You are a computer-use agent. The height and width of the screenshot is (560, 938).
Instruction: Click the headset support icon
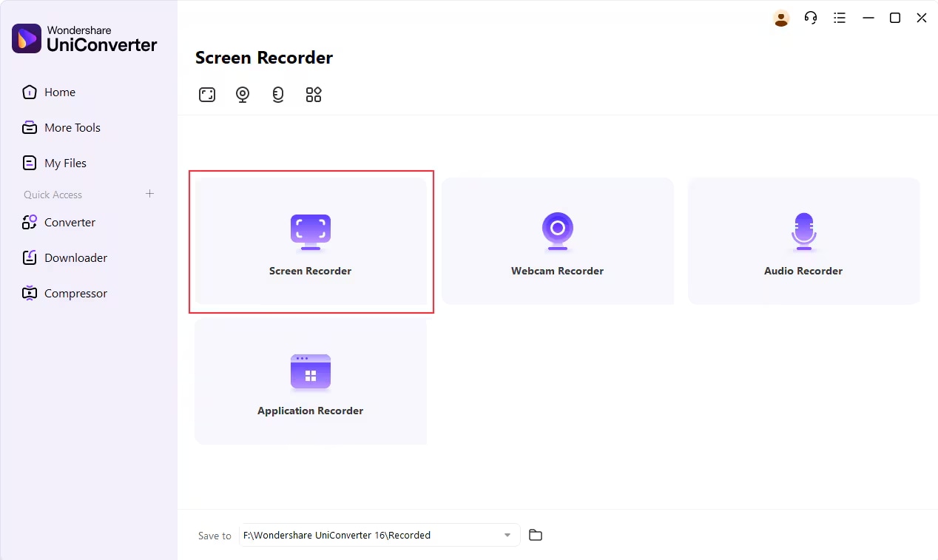click(811, 18)
